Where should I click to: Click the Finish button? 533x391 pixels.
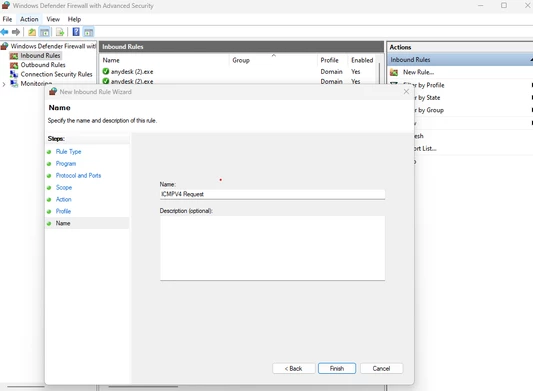[337, 368]
